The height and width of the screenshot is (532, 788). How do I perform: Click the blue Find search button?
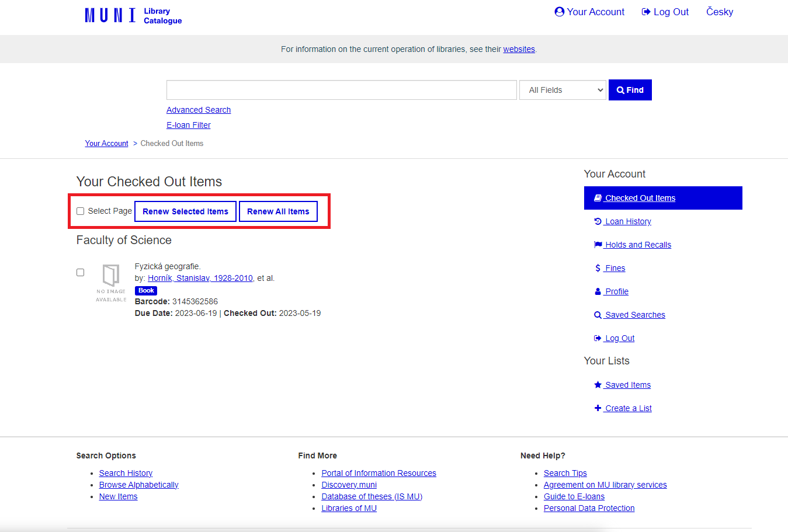(x=630, y=90)
